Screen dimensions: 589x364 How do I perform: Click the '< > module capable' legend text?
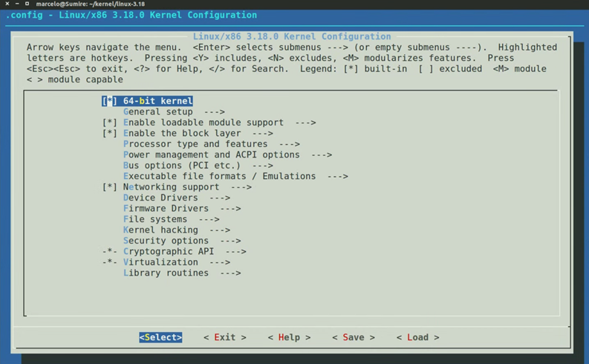tap(74, 79)
